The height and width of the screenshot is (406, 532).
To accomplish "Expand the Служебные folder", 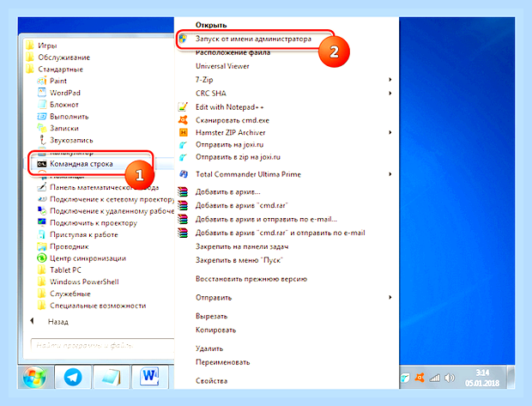I will click(64, 294).
